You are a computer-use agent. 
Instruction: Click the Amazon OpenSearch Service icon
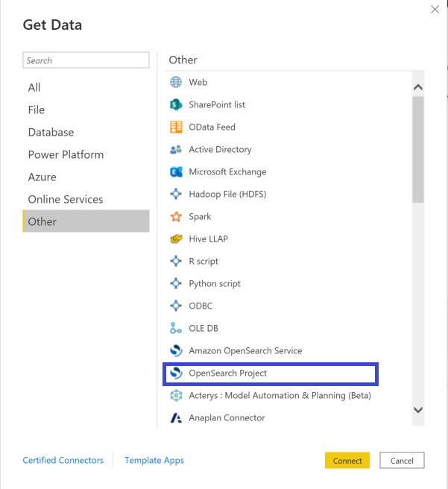pos(176,350)
